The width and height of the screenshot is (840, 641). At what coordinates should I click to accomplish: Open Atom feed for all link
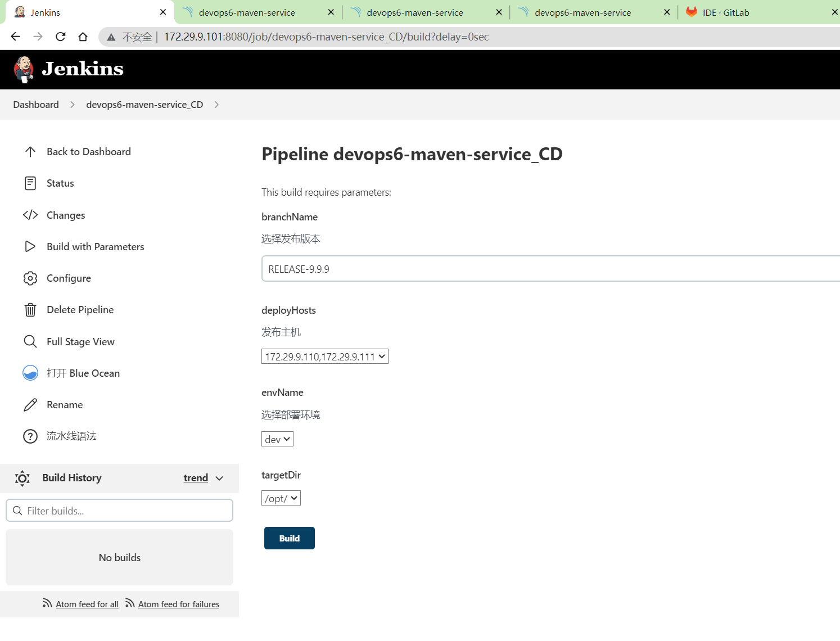(87, 604)
